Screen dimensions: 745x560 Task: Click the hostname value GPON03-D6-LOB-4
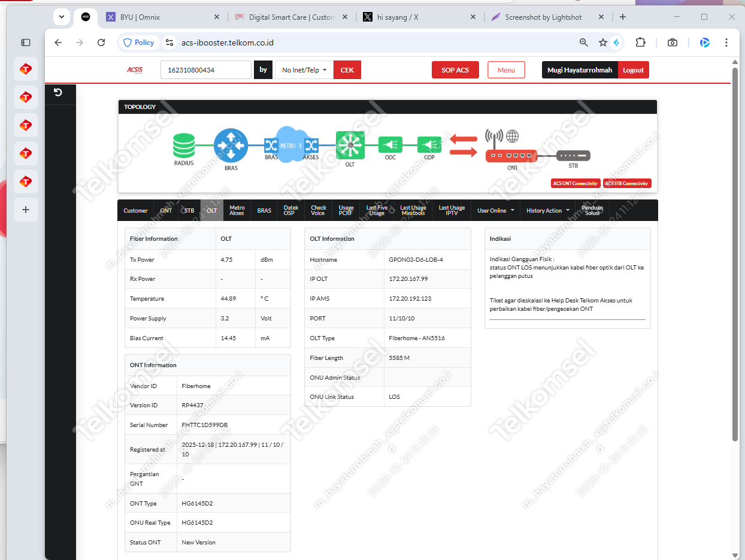416,259
